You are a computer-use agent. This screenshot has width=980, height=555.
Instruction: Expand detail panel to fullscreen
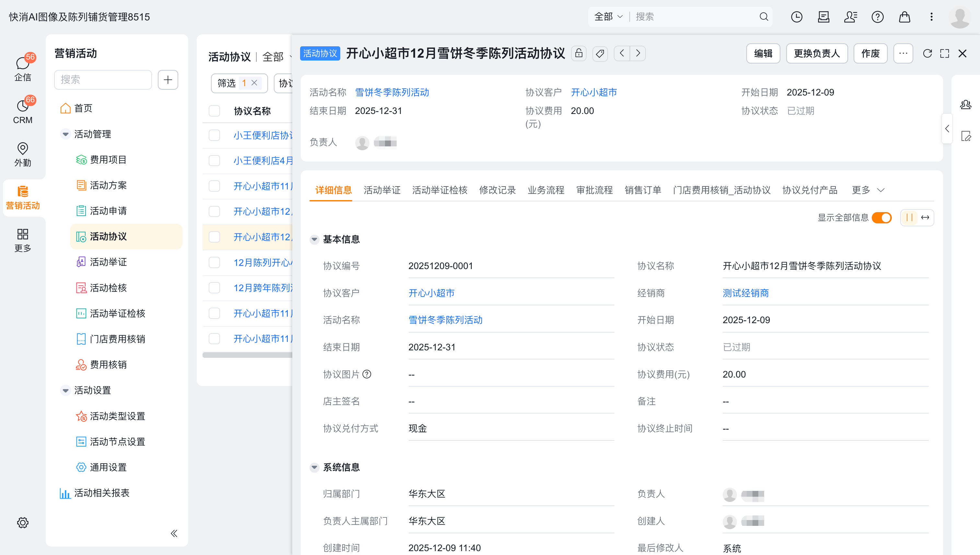click(x=945, y=53)
